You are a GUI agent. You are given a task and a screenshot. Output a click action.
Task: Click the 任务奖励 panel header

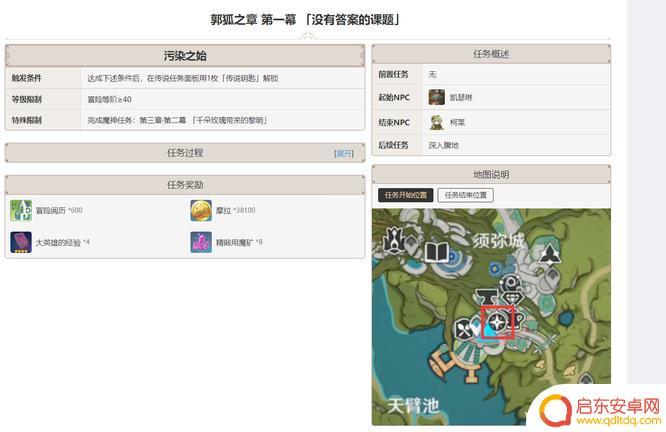(x=185, y=185)
